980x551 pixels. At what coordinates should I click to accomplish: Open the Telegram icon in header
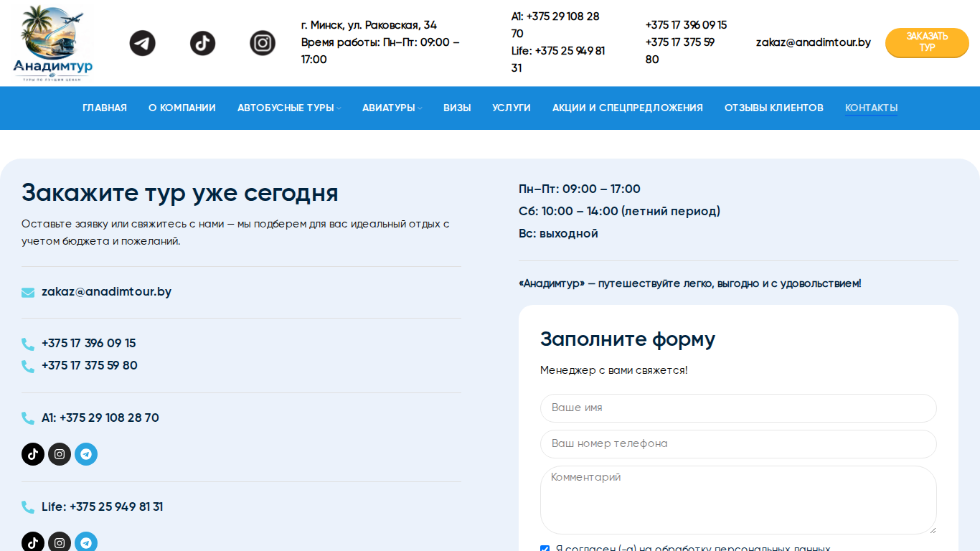coord(143,43)
